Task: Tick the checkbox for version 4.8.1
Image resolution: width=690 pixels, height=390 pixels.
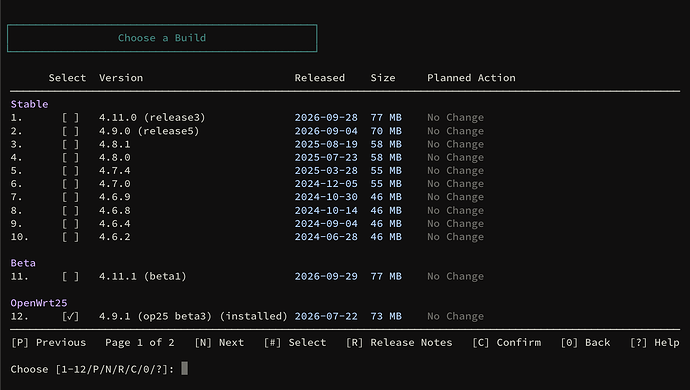Action: point(70,144)
